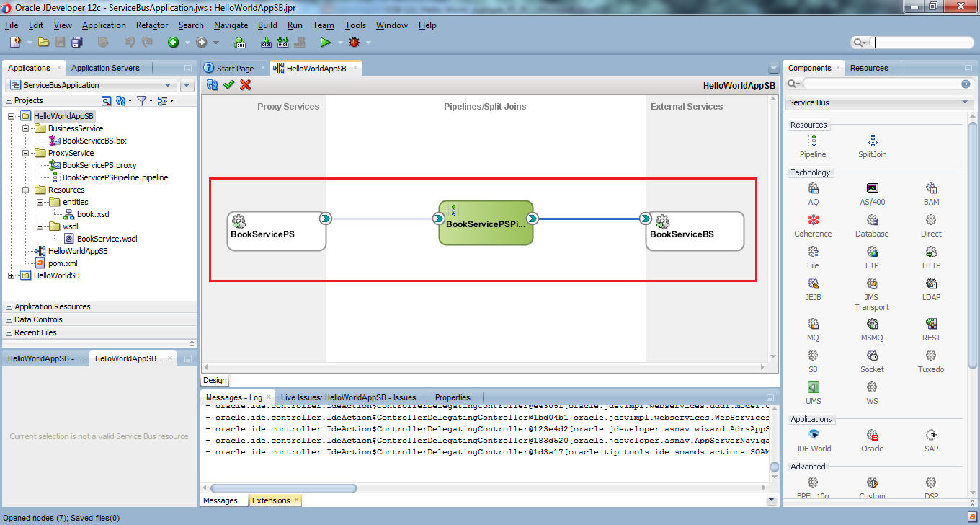Expand the Data Controls section
Viewport: 980px width, 525px height.
click(9, 319)
